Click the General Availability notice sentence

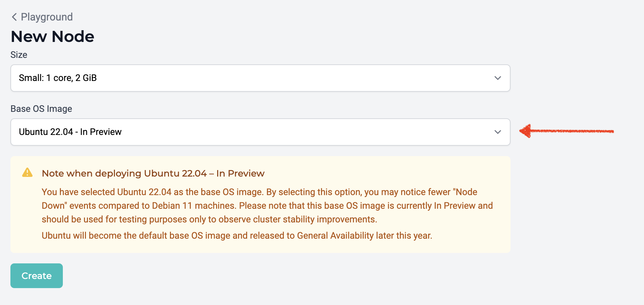coord(237,235)
